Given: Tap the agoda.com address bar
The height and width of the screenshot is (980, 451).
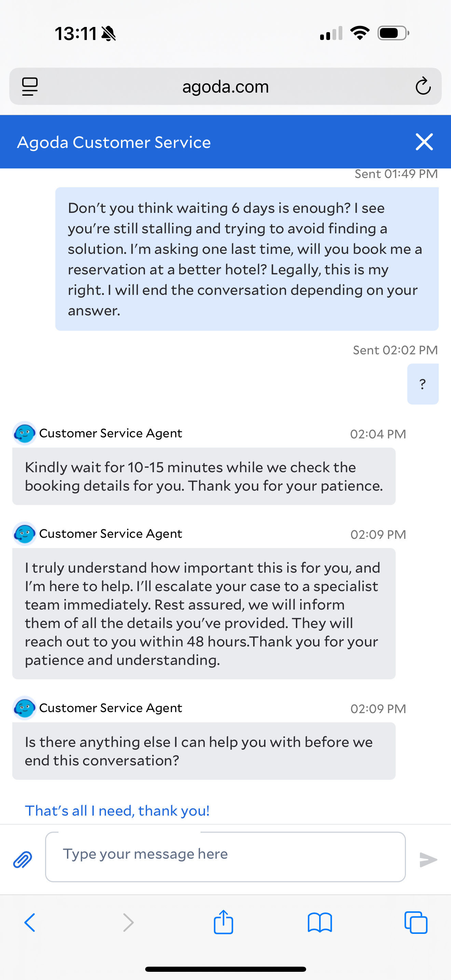Looking at the screenshot, I should tap(225, 86).
